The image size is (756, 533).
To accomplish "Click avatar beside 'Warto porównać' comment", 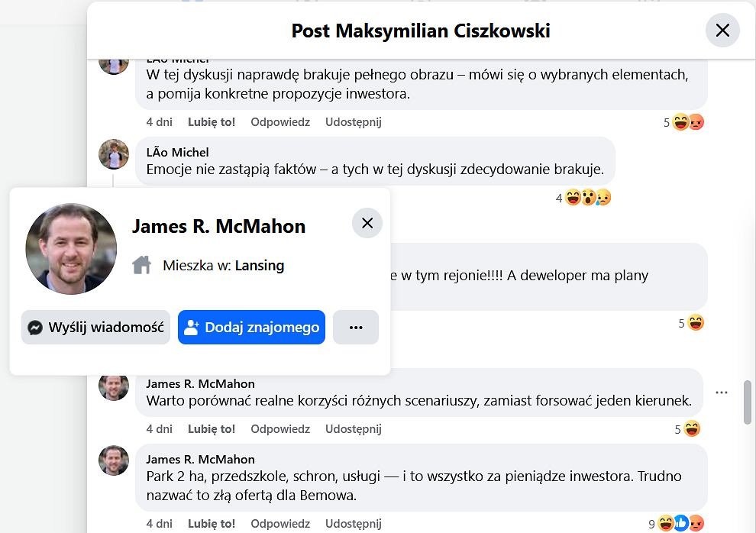I will point(114,386).
